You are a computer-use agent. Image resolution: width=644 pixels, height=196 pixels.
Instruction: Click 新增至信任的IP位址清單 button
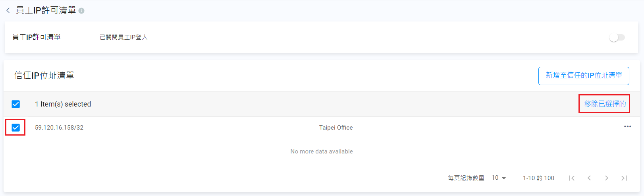pyautogui.click(x=583, y=76)
